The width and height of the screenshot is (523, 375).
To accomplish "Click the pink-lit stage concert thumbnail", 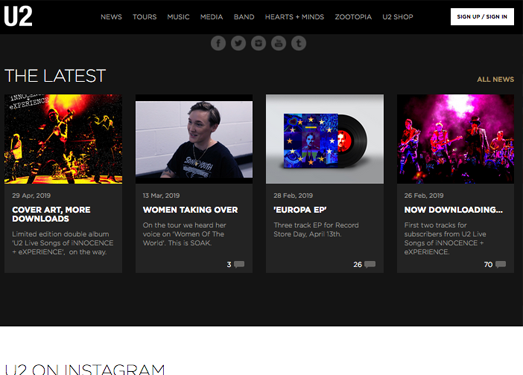I will (455, 139).
